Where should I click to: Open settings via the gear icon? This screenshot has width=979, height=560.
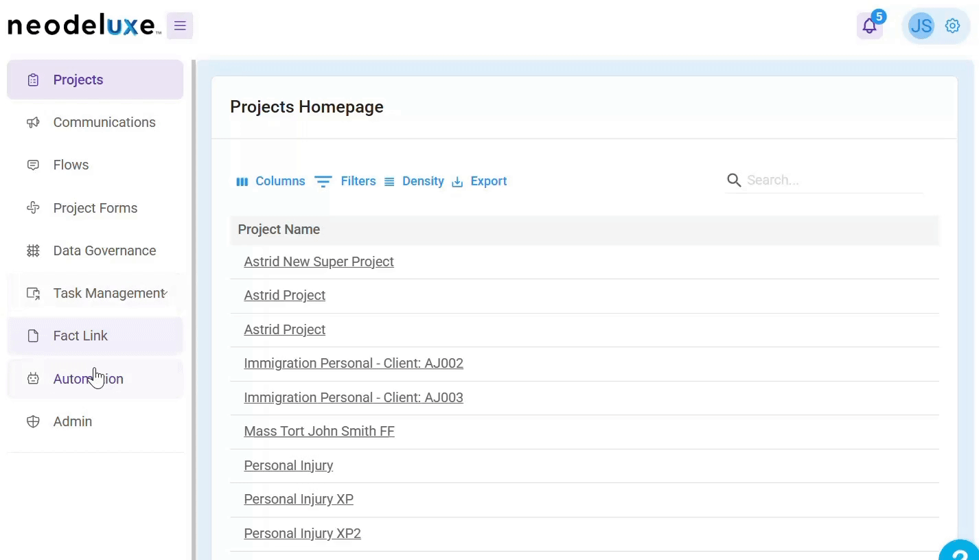(x=952, y=26)
